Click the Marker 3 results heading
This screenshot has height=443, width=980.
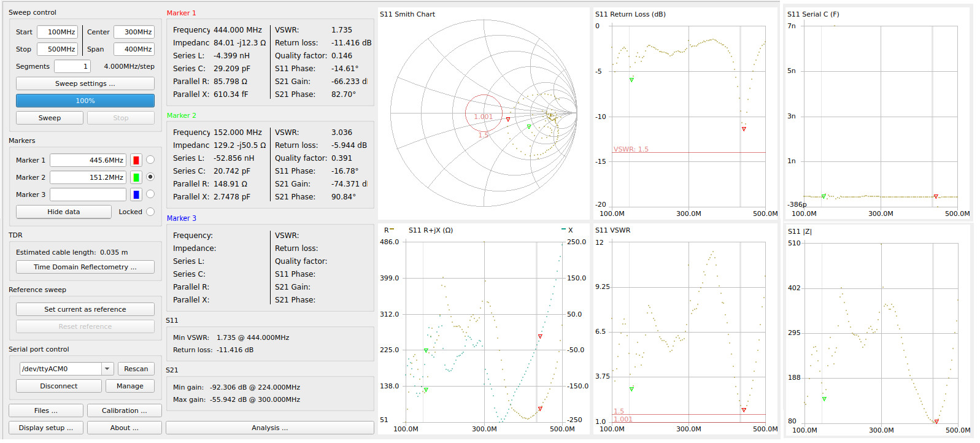182,218
